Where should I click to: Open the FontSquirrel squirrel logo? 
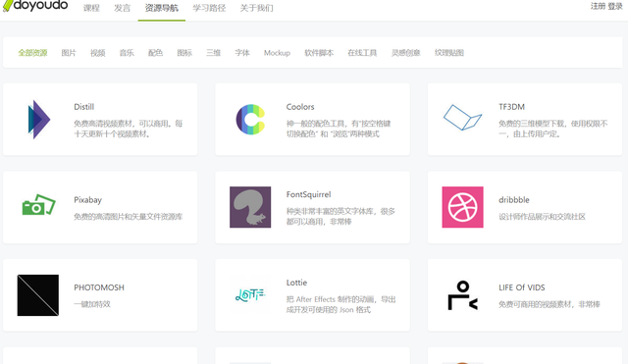(250, 207)
